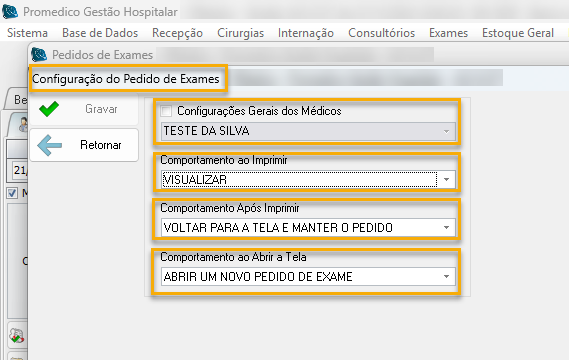This screenshot has width=569, height=360.
Task: Toggle the partially hidden checked checkbox at left
Action: pos(12,193)
